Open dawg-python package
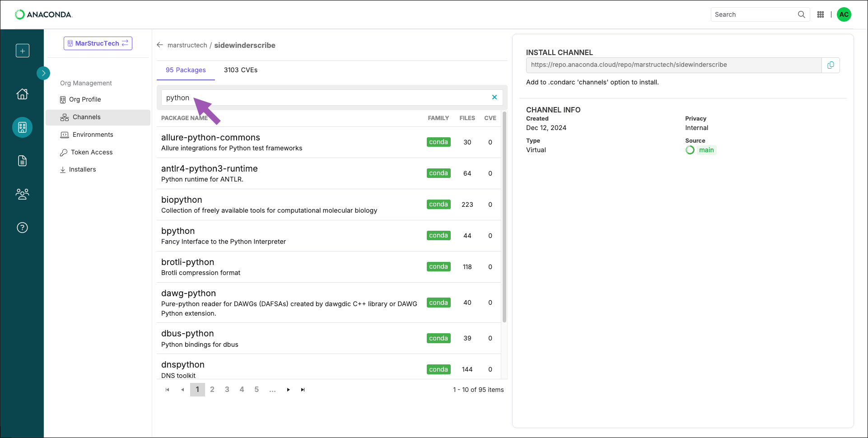This screenshot has width=868, height=438. [x=188, y=293]
